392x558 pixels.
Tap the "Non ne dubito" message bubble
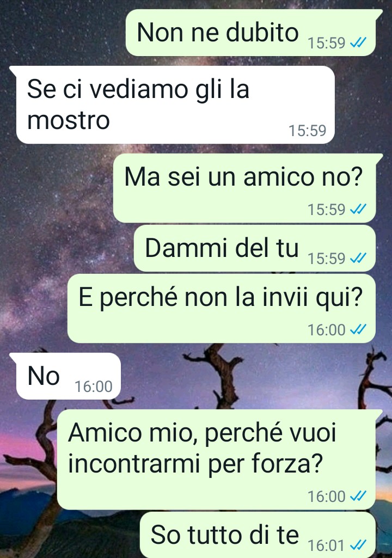[251, 33]
